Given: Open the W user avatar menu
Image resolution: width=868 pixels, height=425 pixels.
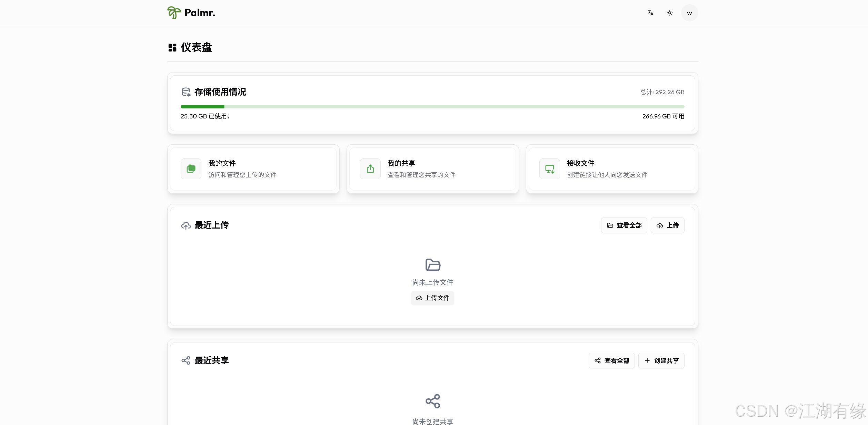Looking at the screenshot, I should click(x=689, y=13).
